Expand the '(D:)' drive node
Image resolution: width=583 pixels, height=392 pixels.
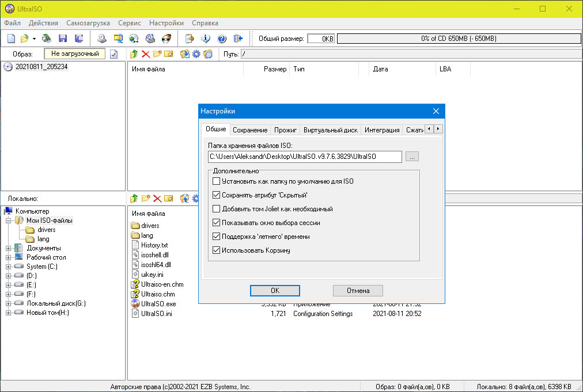point(8,276)
